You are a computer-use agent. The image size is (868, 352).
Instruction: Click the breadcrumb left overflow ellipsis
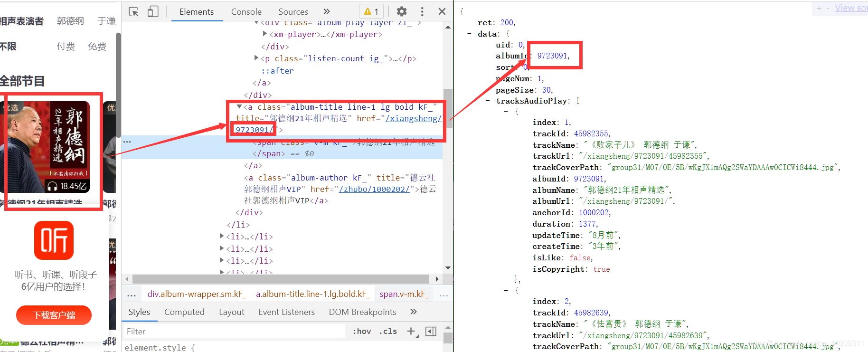132,295
